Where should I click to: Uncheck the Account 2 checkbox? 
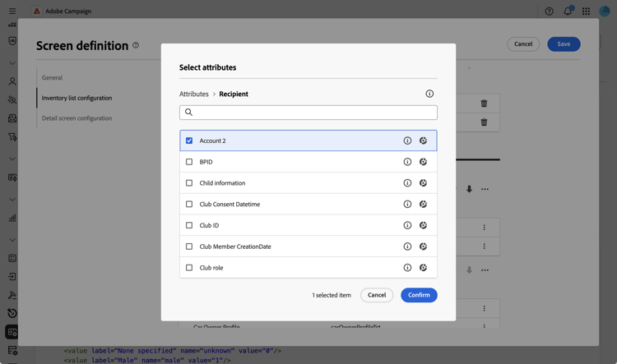tap(189, 141)
